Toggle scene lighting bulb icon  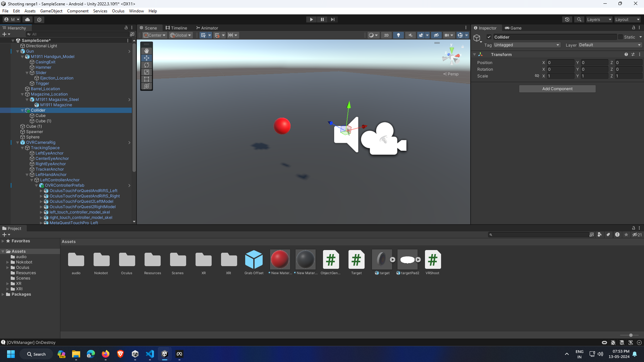(398, 35)
